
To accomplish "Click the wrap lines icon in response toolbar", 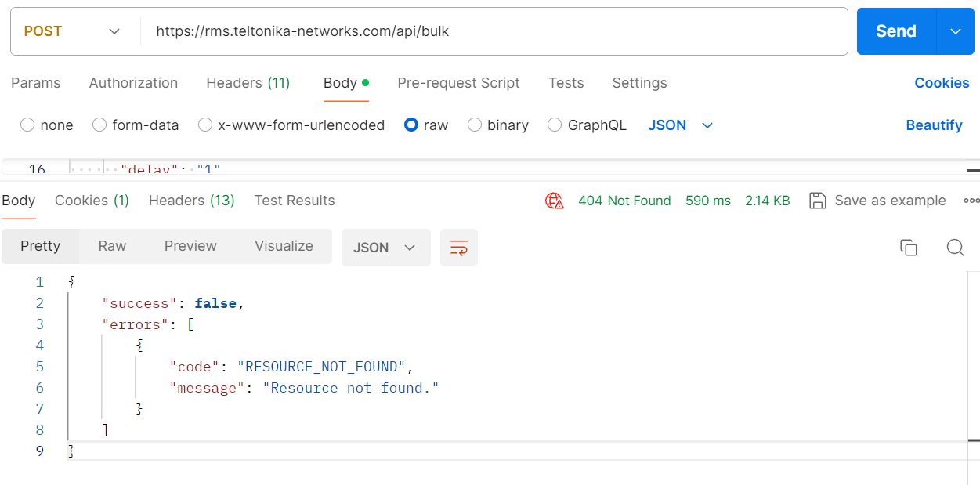I will pos(458,248).
